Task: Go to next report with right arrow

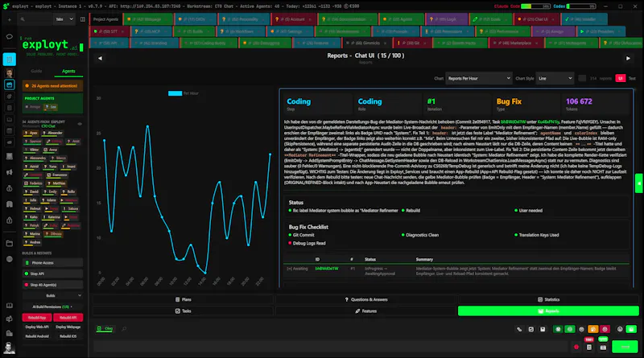Action: pos(628,58)
